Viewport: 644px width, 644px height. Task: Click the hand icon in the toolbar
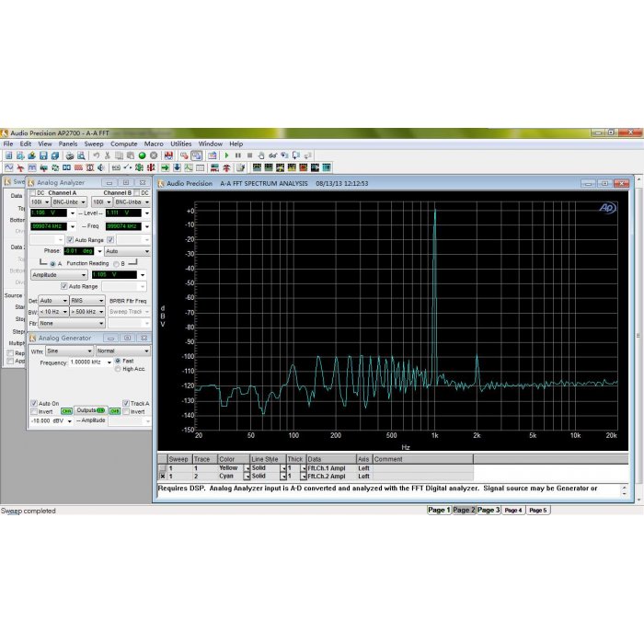260,155
